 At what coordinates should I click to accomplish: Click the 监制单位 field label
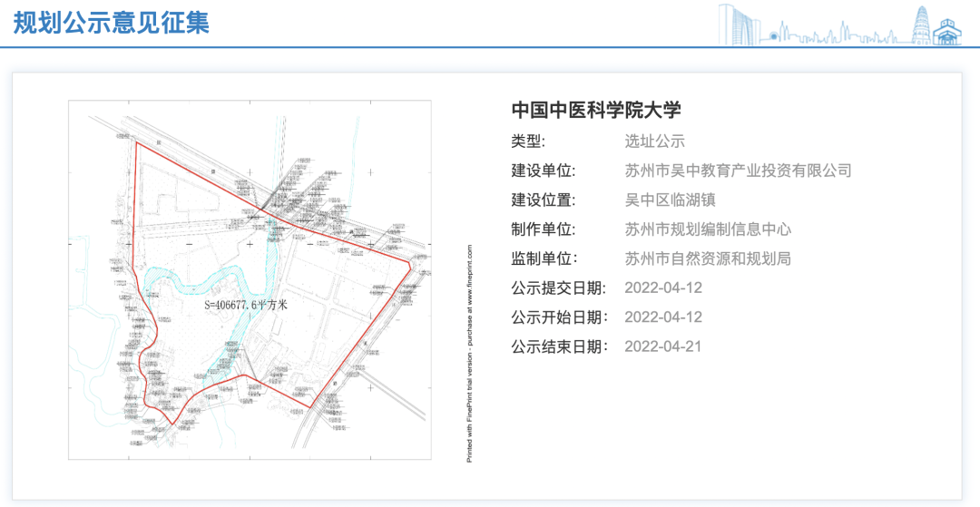pos(543,258)
